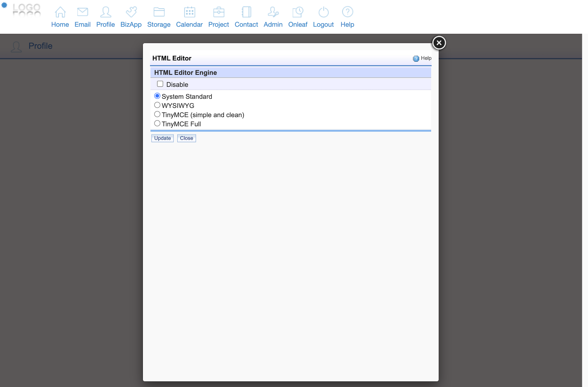Select System Standard radio option

[157, 96]
